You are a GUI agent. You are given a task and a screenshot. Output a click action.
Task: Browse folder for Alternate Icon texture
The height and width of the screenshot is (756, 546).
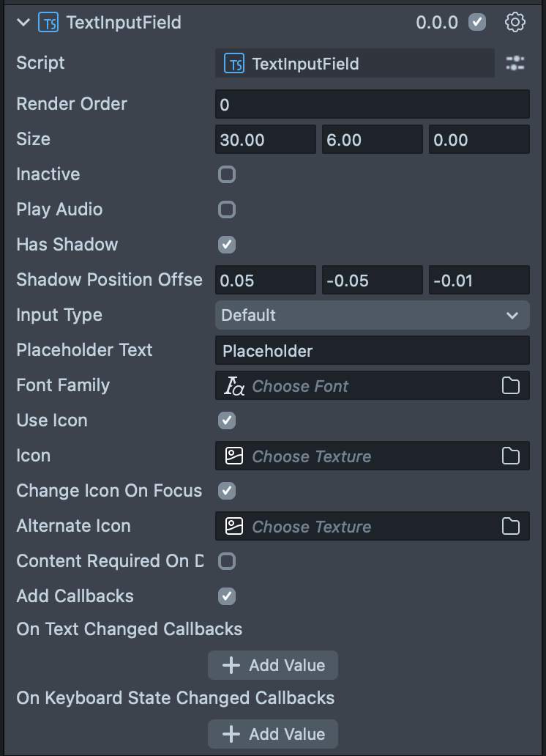511,527
